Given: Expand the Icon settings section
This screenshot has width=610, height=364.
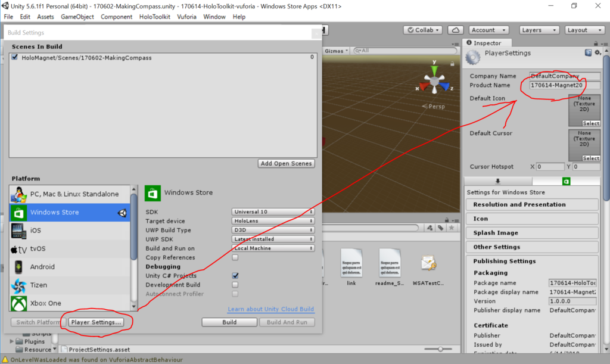Looking at the screenshot, I should 532,219.
